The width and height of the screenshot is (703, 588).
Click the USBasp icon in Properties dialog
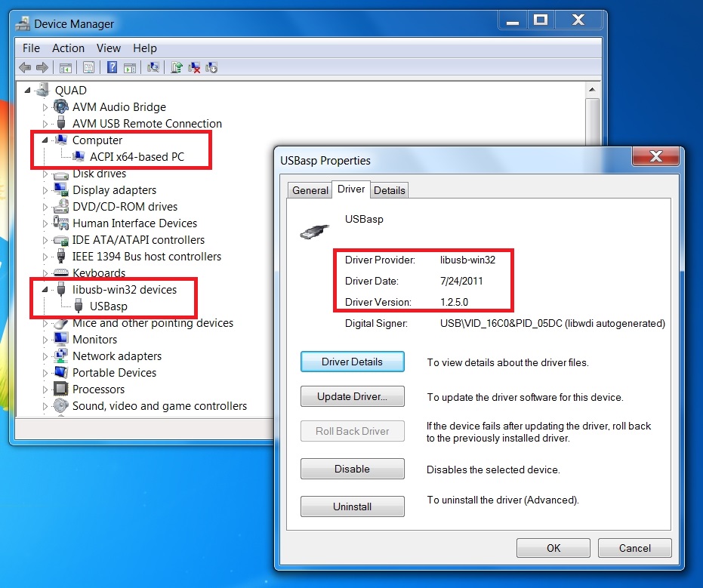pos(315,232)
